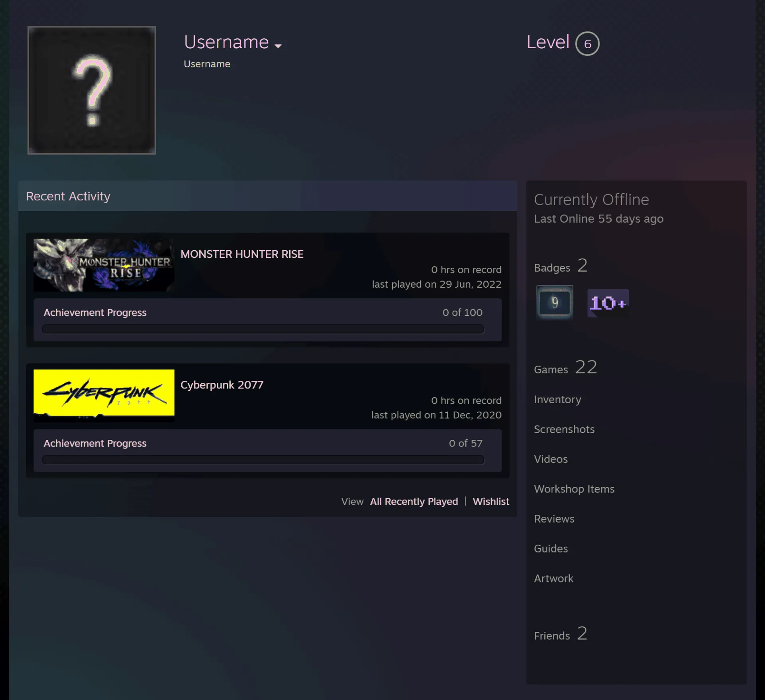Open the 10+ games badge icon
765x700 pixels.
[x=608, y=303]
